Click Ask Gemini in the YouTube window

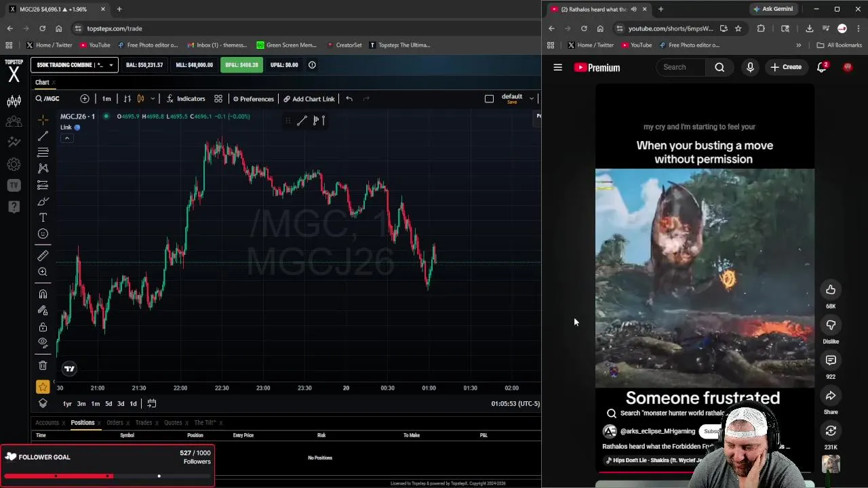pyautogui.click(x=772, y=9)
